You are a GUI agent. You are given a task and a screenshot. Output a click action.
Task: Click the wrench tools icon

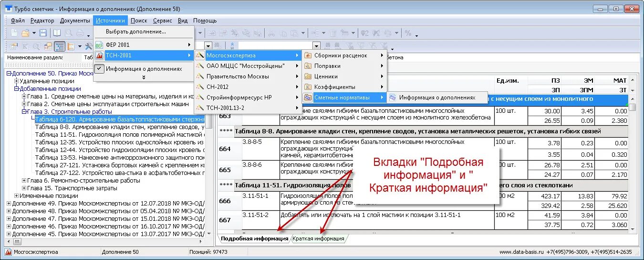(x=88, y=46)
